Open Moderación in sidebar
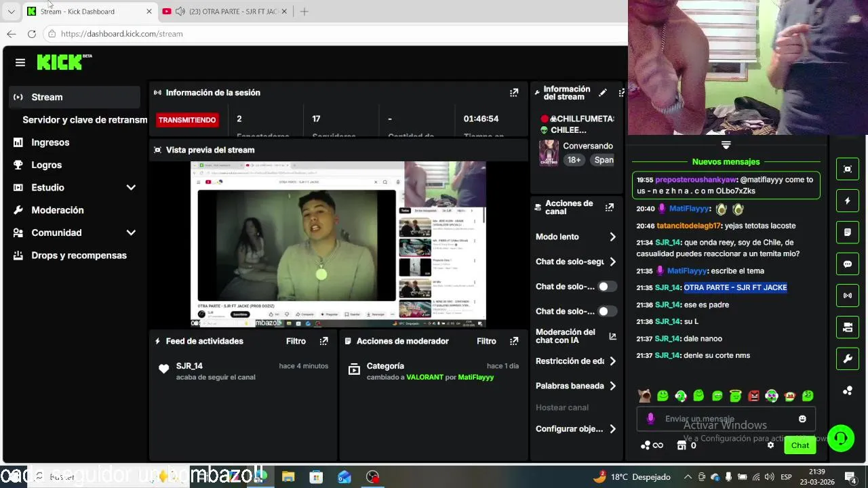 75,210
